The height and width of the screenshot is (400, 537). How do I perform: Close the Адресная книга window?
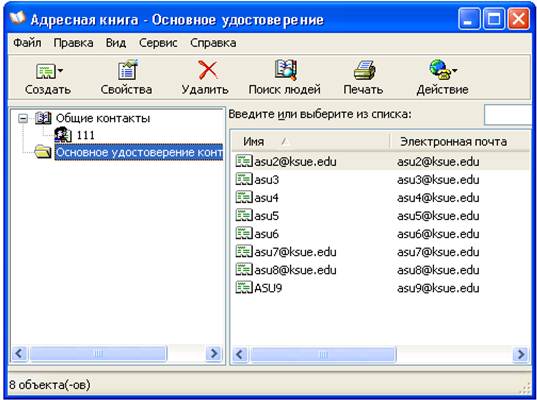[x=518, y=19]
